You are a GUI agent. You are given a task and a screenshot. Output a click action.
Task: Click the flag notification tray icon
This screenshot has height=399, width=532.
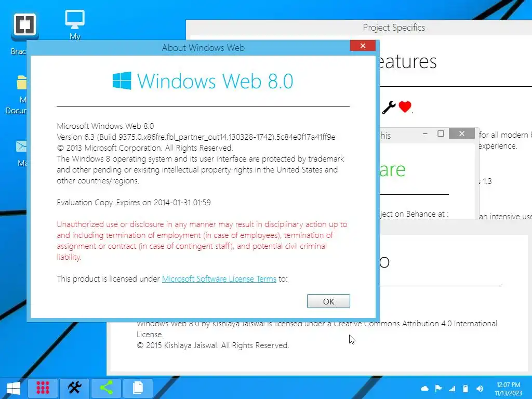coord(438,389)
